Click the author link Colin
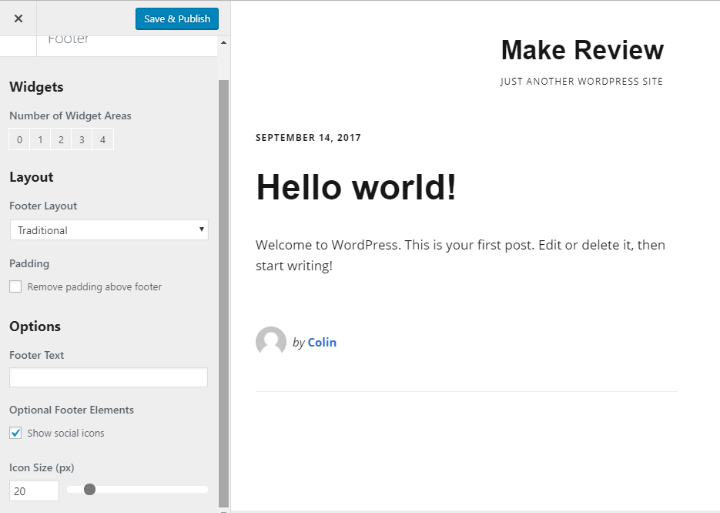720x513 pixels. (x=322, y=342)
